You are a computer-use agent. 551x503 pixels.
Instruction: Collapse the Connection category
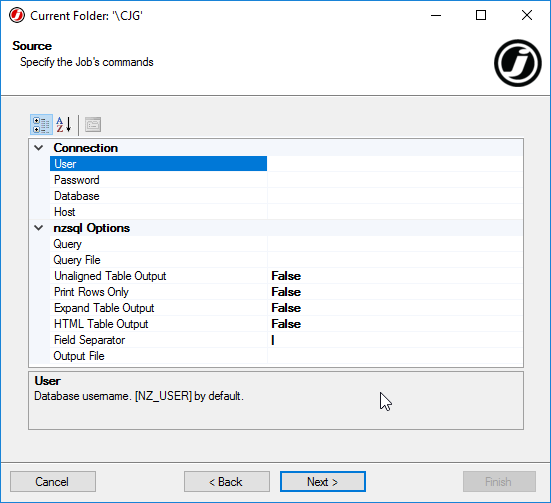[x=39, y=148]
